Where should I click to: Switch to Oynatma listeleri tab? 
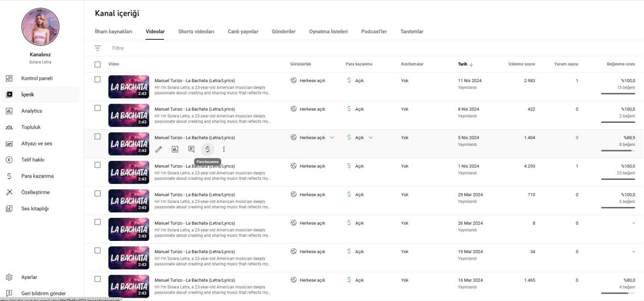[328, 32]
